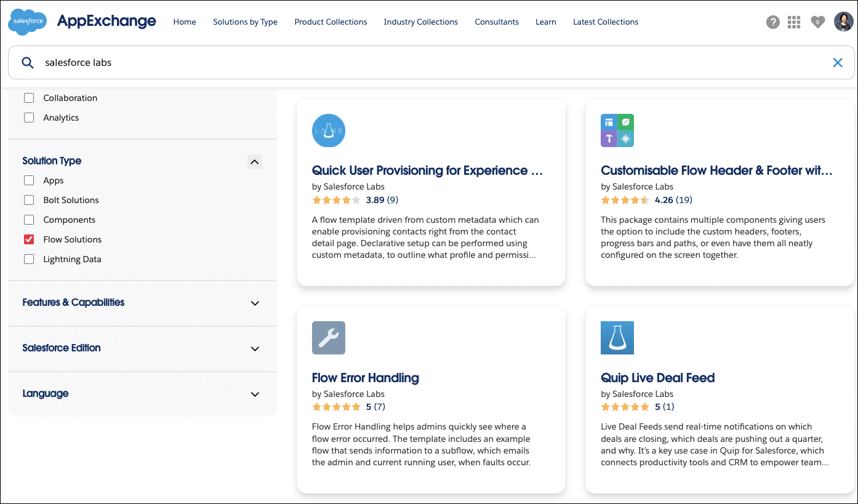This screenshot has width=858, height=504.
Task: Click star rating of Quick User Provisioning
Action: pos(336,200)
